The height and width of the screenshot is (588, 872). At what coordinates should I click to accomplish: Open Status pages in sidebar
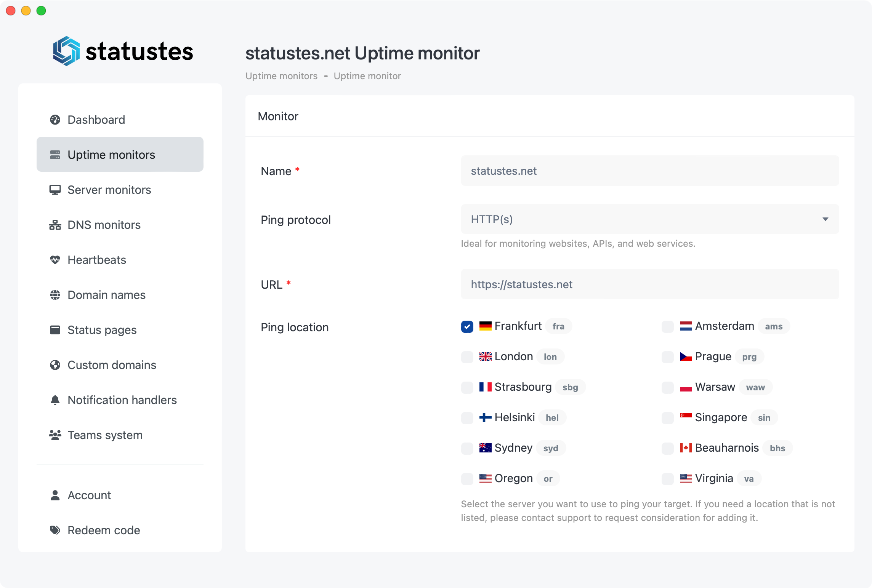102,330
